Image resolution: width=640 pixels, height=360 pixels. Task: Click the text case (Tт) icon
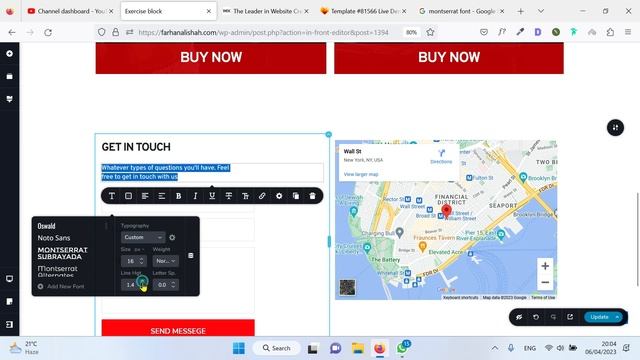tap(245, 196)
